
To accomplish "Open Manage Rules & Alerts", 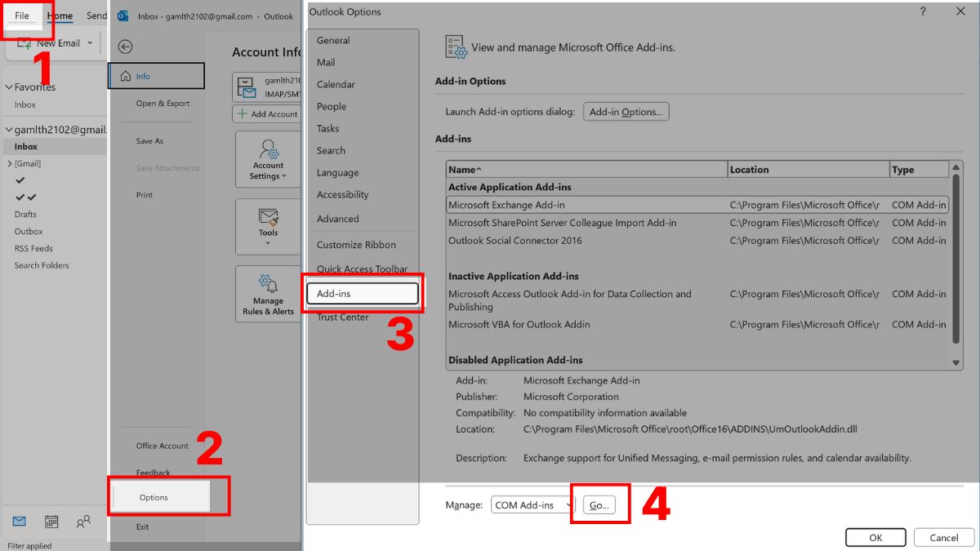I will (268, 294).
